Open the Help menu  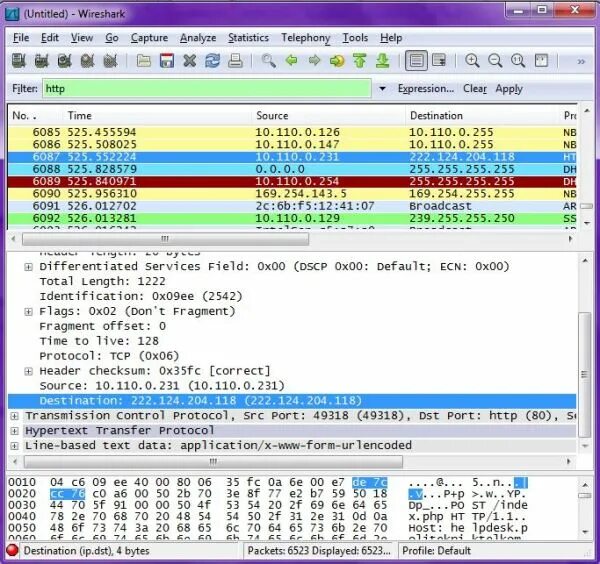click(391, 38)
